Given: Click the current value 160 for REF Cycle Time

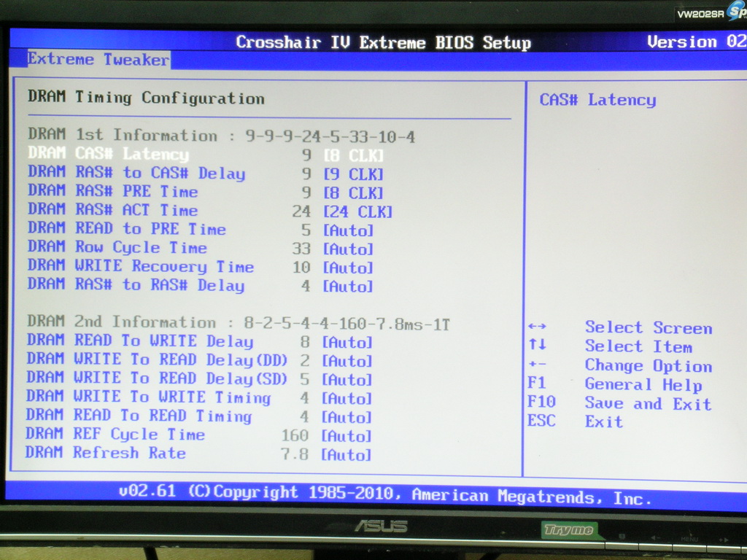Looking at the screenshot, I should pyautogui.click(x=295, y=436).
